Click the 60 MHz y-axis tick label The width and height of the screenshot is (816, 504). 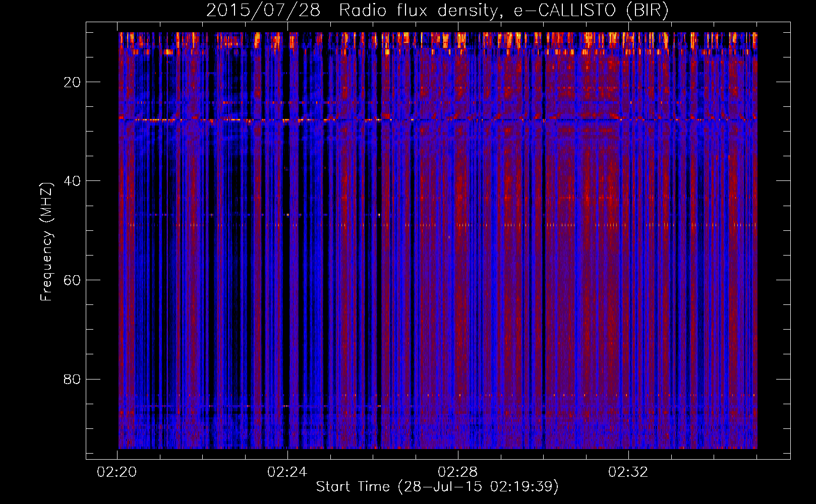pyautogui.click(x=72, y=280)
